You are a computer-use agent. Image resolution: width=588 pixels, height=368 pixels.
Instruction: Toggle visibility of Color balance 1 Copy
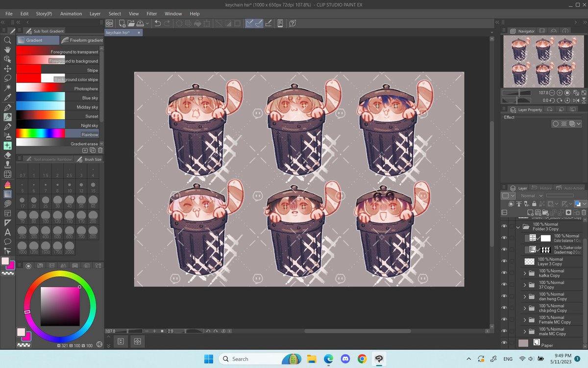[x=504, y=238]
